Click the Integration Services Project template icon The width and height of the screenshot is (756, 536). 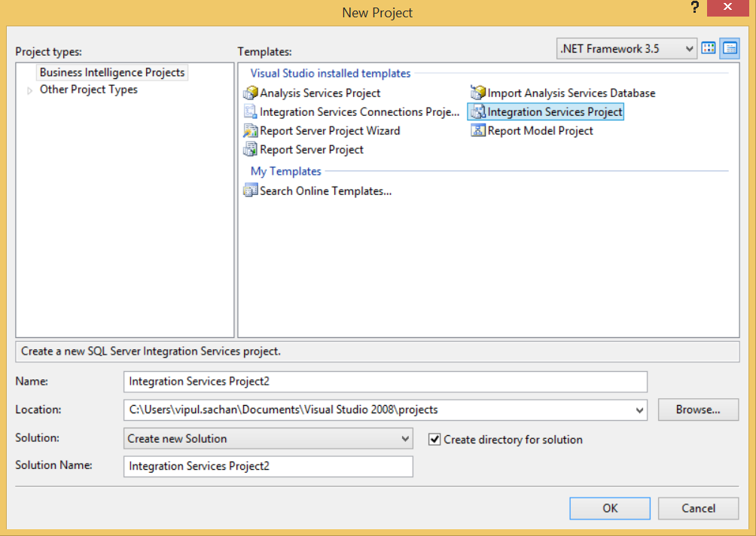479,111
